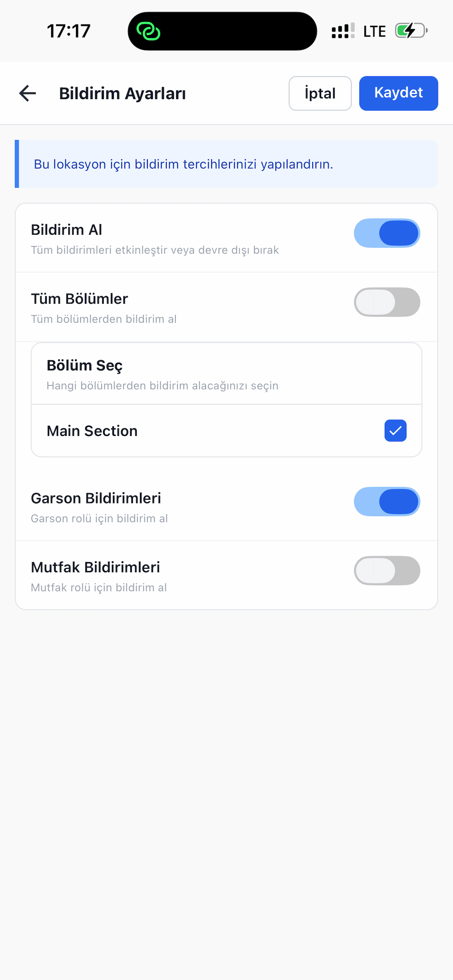The image size is (453, 980).
Task: Enable the Tüm Bölümler toggle
Action: pyautogui.click(x=387, y=302)
